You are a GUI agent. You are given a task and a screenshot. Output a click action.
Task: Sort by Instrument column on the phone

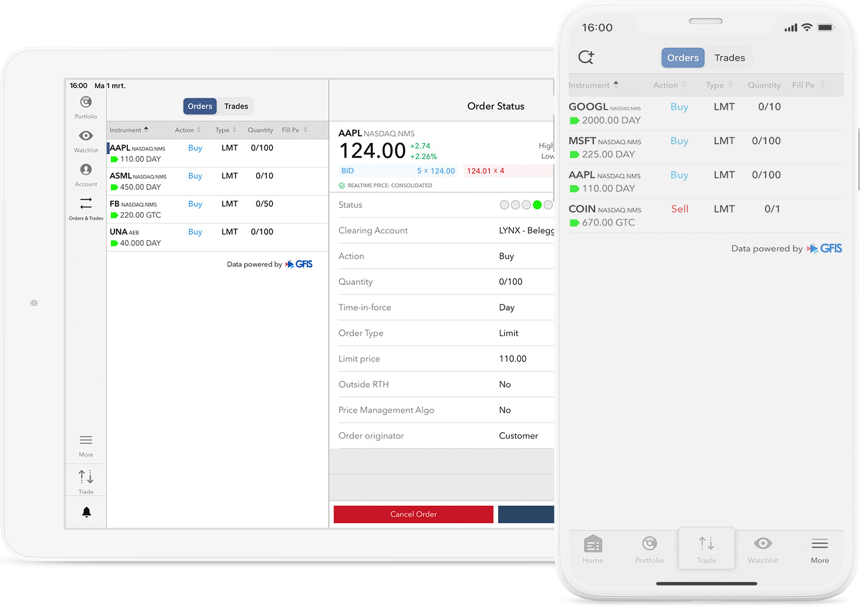593,85
